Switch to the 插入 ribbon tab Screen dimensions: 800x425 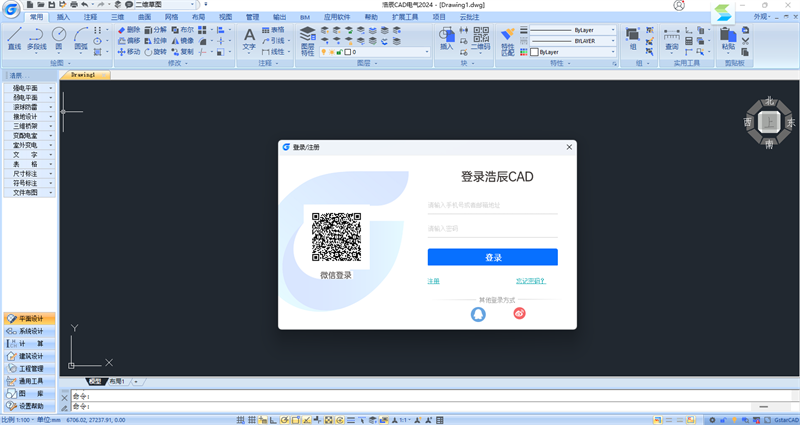[64, 17]
